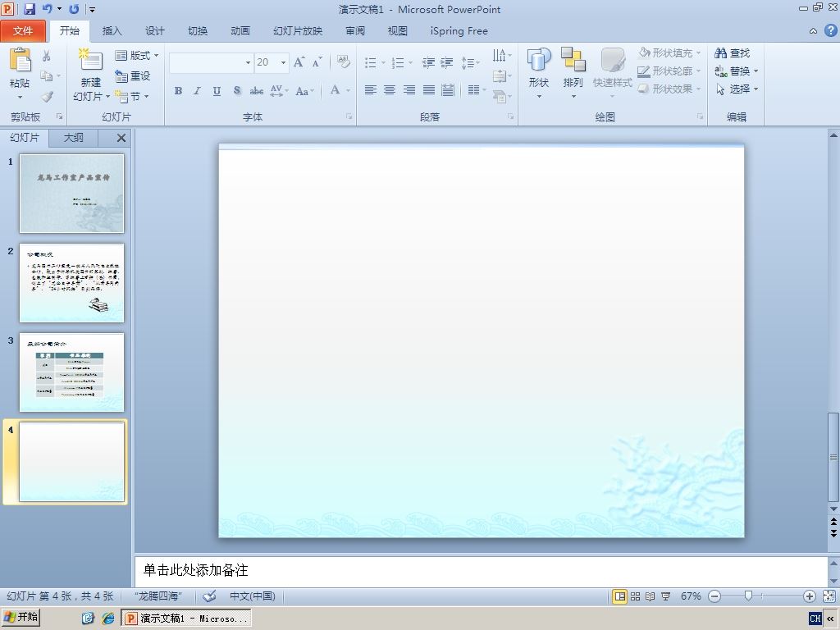Center align text
Screen dimensions: 840x630
pyautogui.click(x=390, y=90)
